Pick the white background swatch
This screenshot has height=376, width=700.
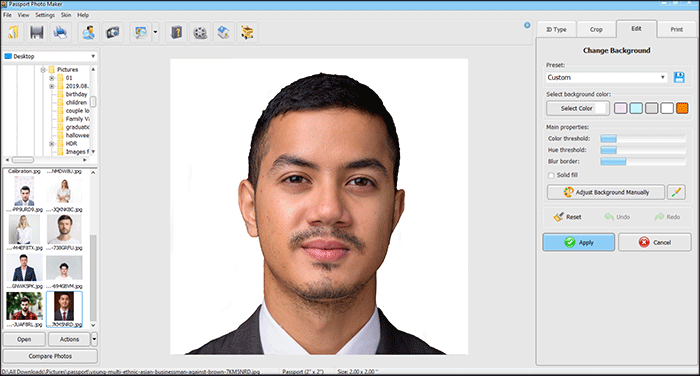[x=667, y=108]
